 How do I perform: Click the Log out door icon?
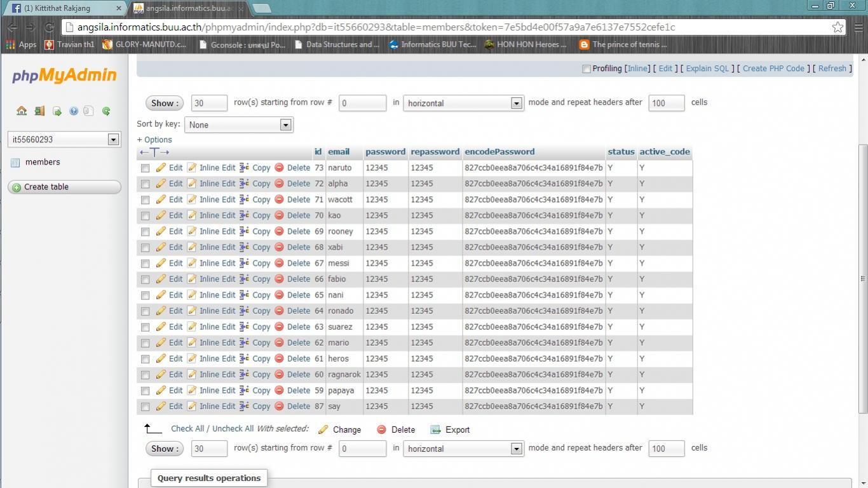click(39, 111)
